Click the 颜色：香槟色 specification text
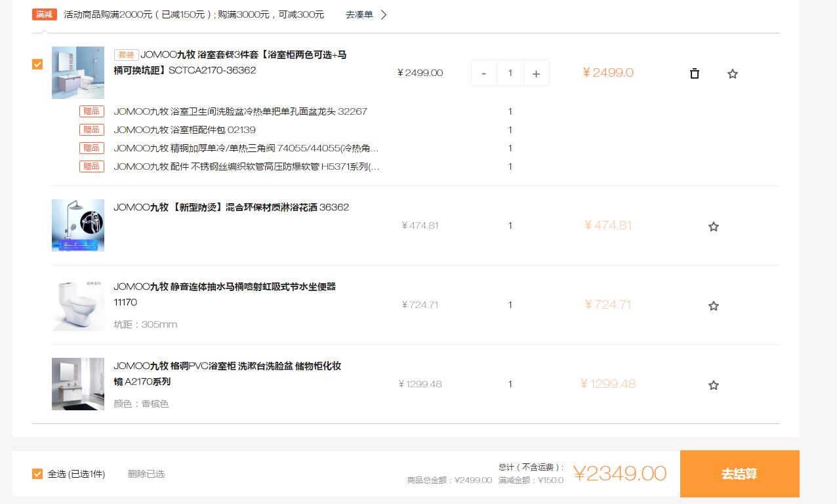Image resolution: width=837 pixels, height=504 pixels. [141, 404]
